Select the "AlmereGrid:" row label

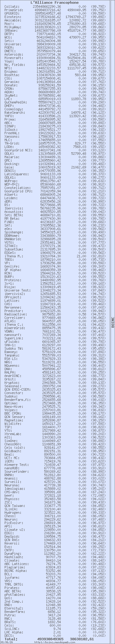[x=15, y=328]
